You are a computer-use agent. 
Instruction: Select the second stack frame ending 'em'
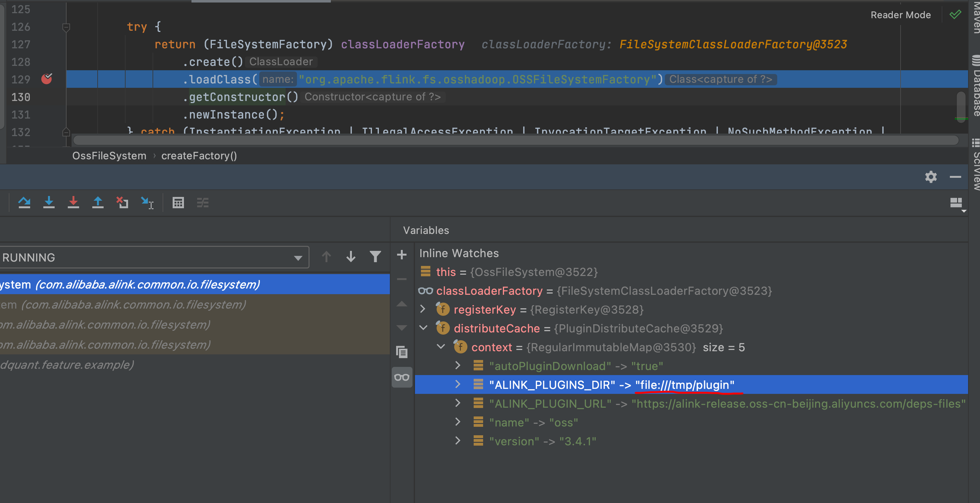coord(195,304)
